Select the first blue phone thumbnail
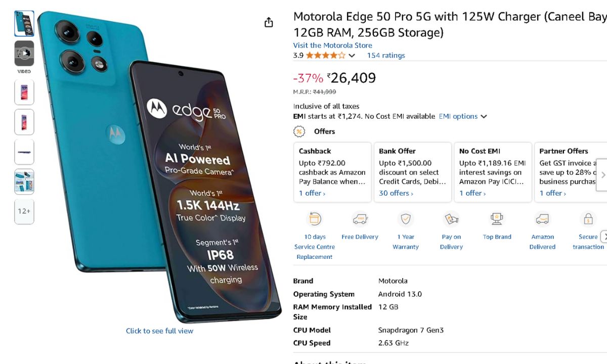The height and width of the screenshot is (364, 607). click(x=24, y=23)
